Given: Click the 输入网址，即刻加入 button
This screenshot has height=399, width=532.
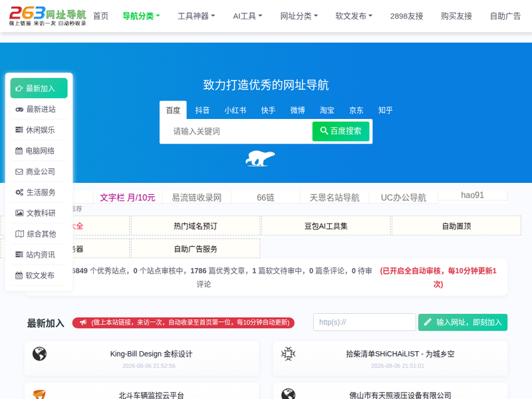Looking at the screenshot, I should (x=463, y=322).
